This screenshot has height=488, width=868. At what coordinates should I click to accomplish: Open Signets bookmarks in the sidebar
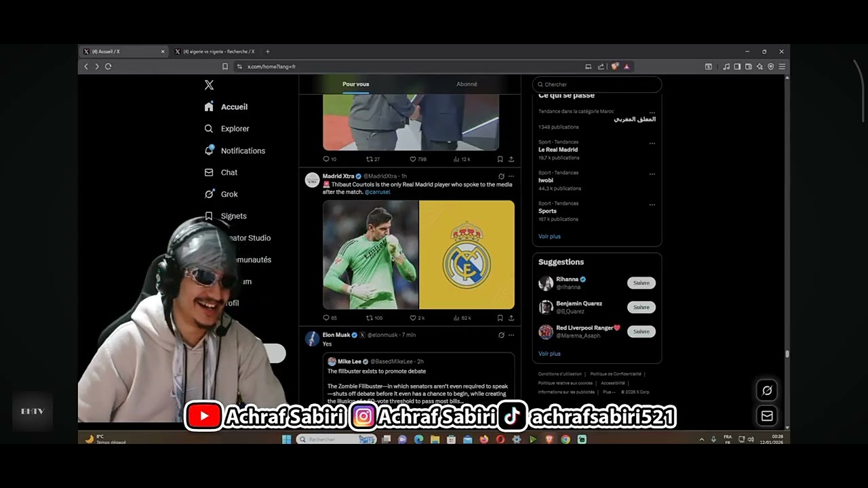click(226, 216)
